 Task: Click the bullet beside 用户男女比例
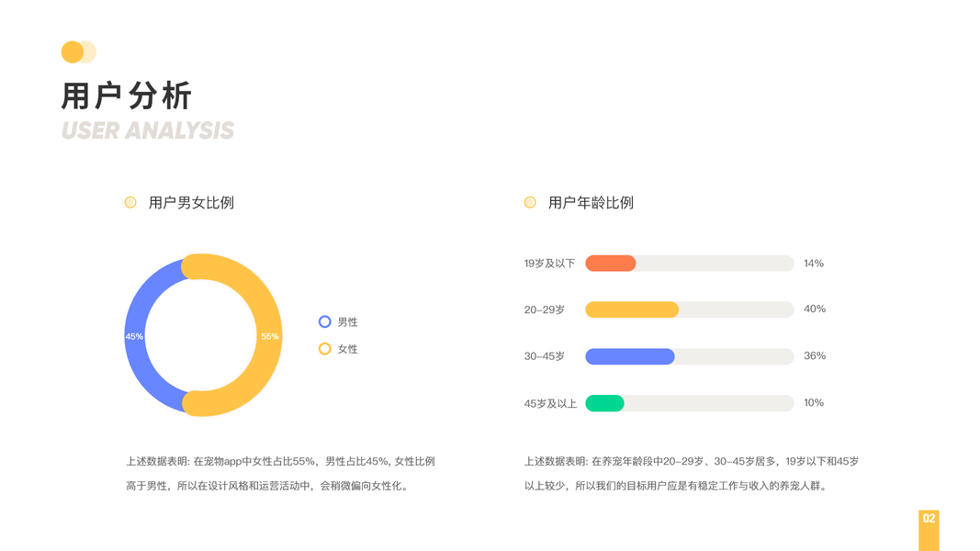pos(130,202)
